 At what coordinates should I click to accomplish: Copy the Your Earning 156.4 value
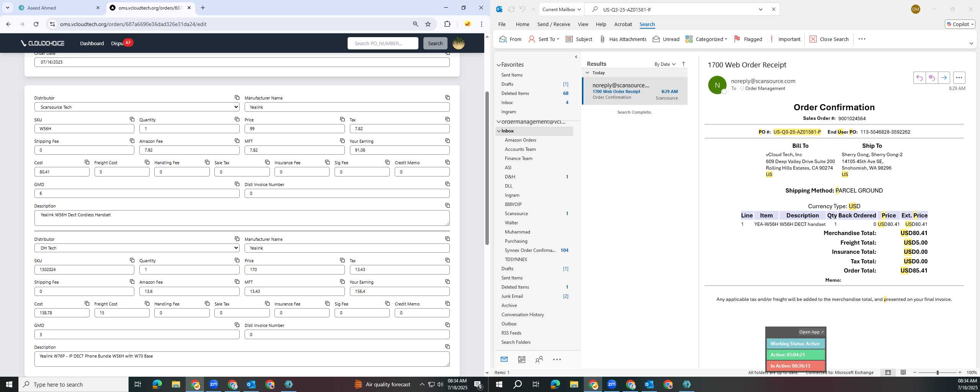click(x=448, y=282)
